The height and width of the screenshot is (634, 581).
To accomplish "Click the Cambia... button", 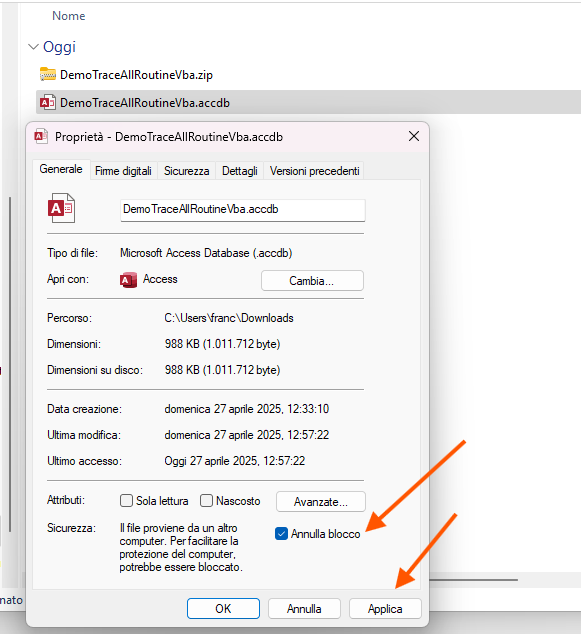I will pyautogui.click(x=312, y=281).
